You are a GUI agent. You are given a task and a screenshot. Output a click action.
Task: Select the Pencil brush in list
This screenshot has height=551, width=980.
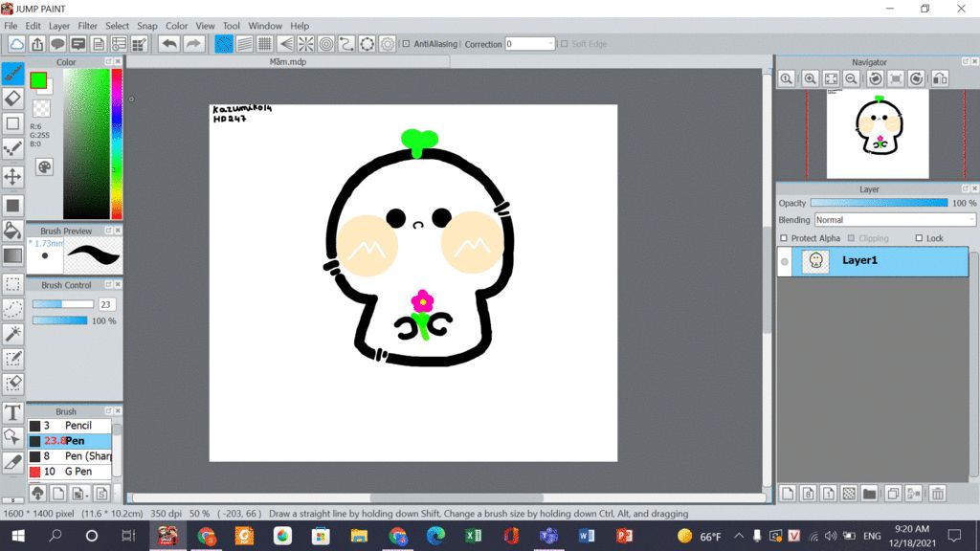(x=69, y=426)
